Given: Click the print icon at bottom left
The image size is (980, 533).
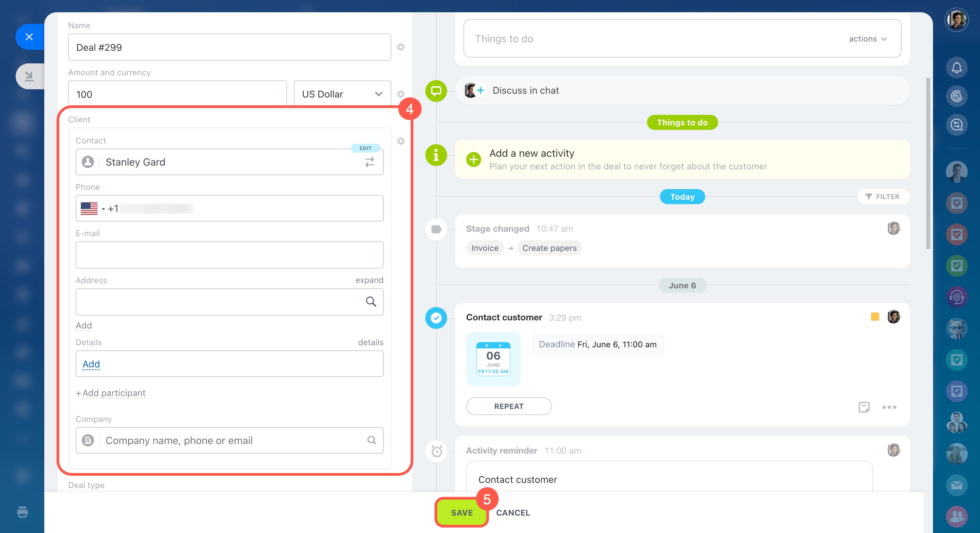Looking at the screenshot, I should tap(22, 512).
